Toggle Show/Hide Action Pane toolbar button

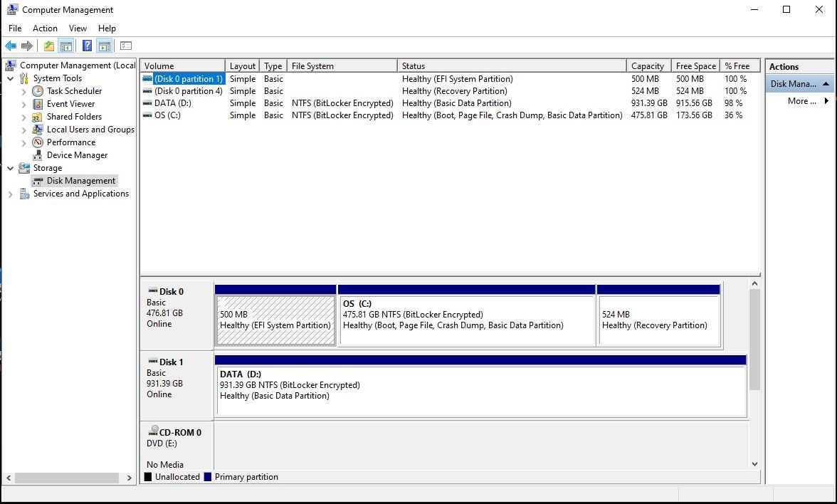click(105, 46)
